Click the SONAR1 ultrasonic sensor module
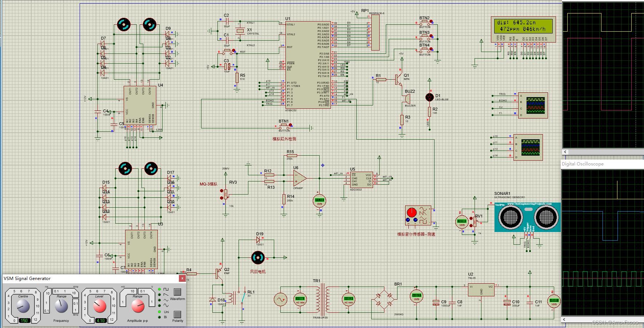The width and height of the screenshot is (644, 328). (527, 217)
